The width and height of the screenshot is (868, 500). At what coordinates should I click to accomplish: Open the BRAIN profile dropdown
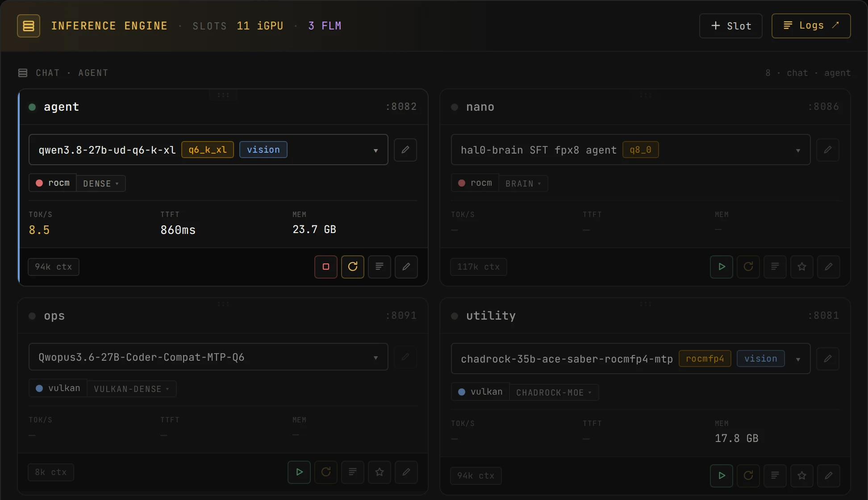[x=523, y=183]
